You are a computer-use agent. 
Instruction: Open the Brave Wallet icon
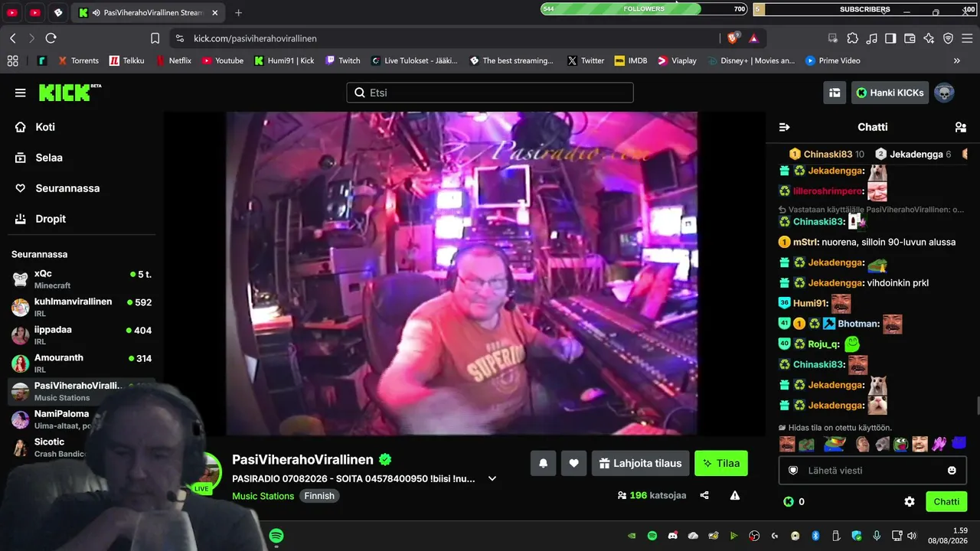pyautogui.click(x=910, y=38)
